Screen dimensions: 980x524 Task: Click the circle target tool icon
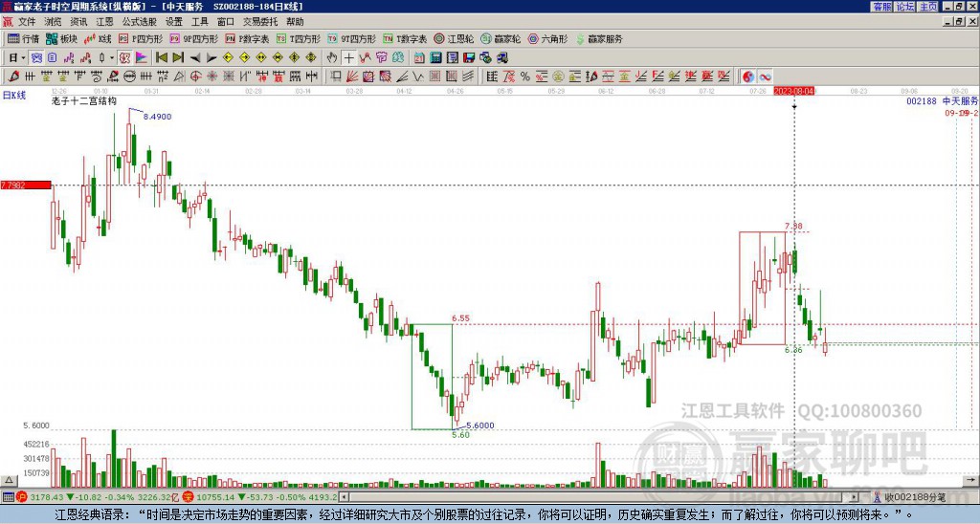click(x=195, y=76)
